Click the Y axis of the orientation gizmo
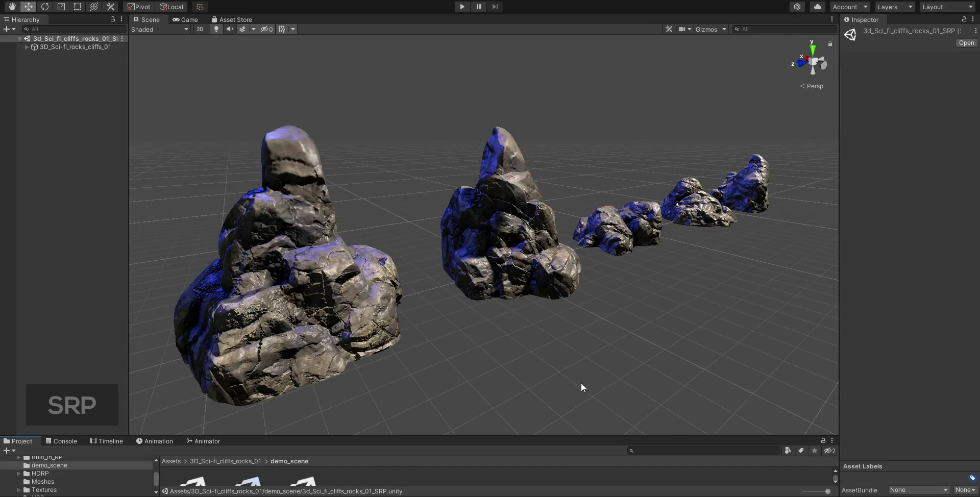 (x=812, y=49)
